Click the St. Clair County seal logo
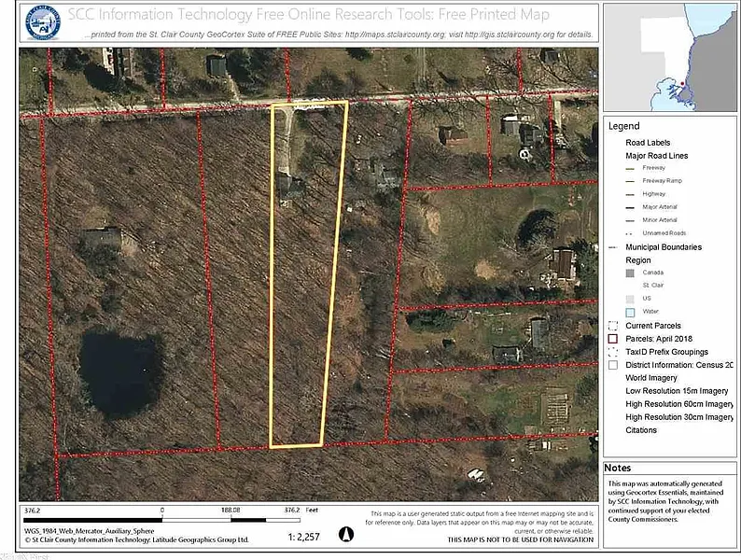This screenshot has height=560, width=741. 43,21
